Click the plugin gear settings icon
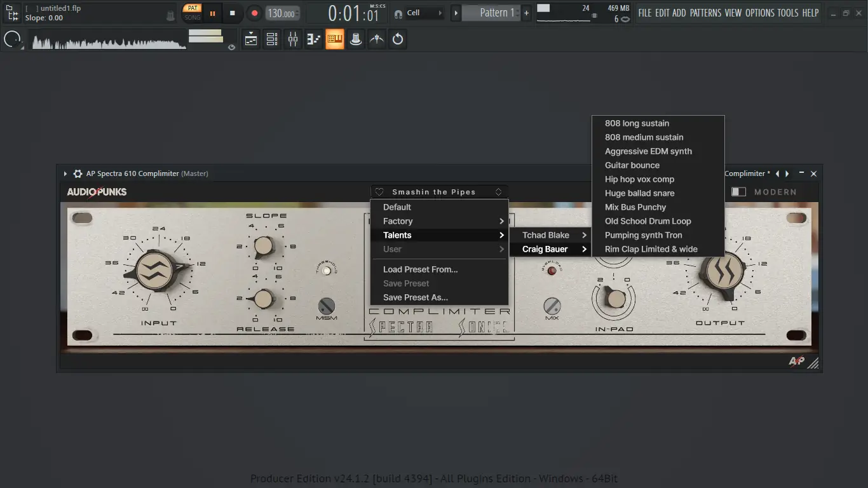Viewport: 868px width, 488px height. pos(78,173)
